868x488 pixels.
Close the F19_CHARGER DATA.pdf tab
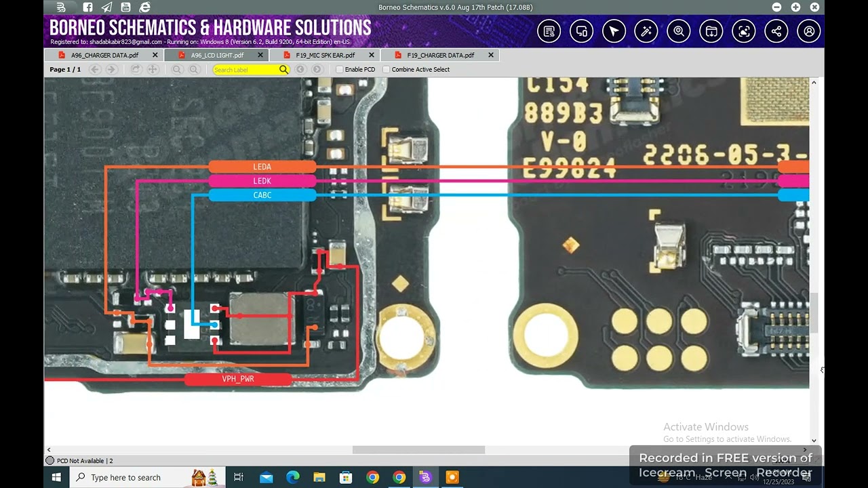pos(490,55)
